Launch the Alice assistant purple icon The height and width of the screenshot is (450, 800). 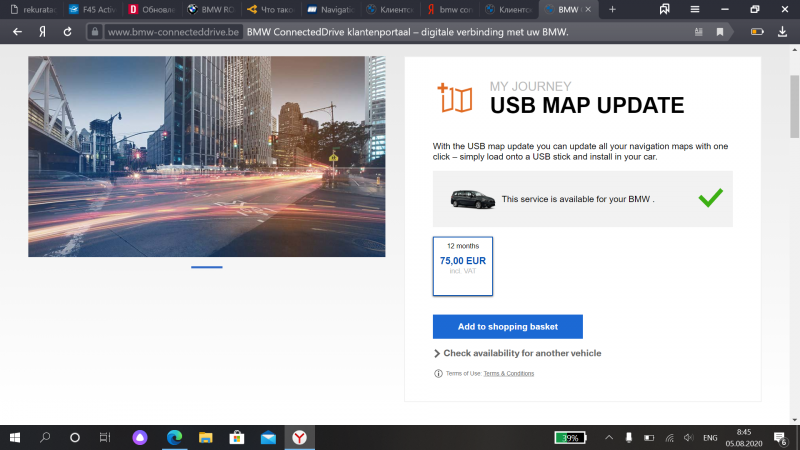point(140,437)
